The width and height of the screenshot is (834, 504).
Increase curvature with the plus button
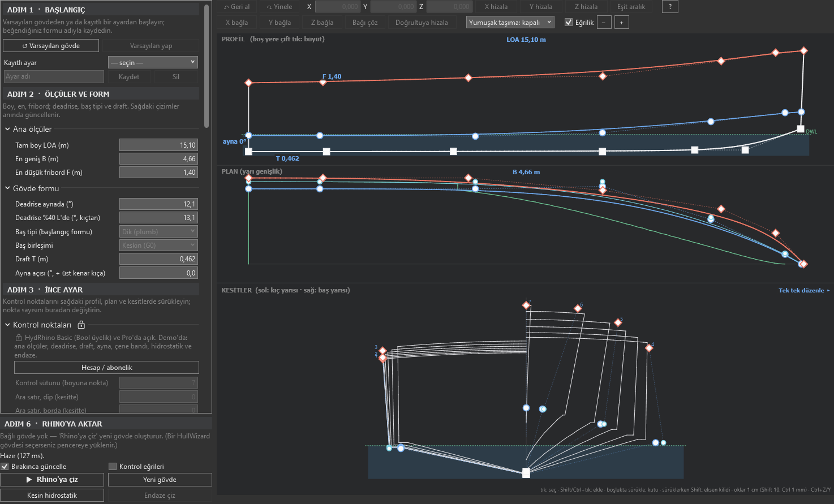click(x=622, y=23)
